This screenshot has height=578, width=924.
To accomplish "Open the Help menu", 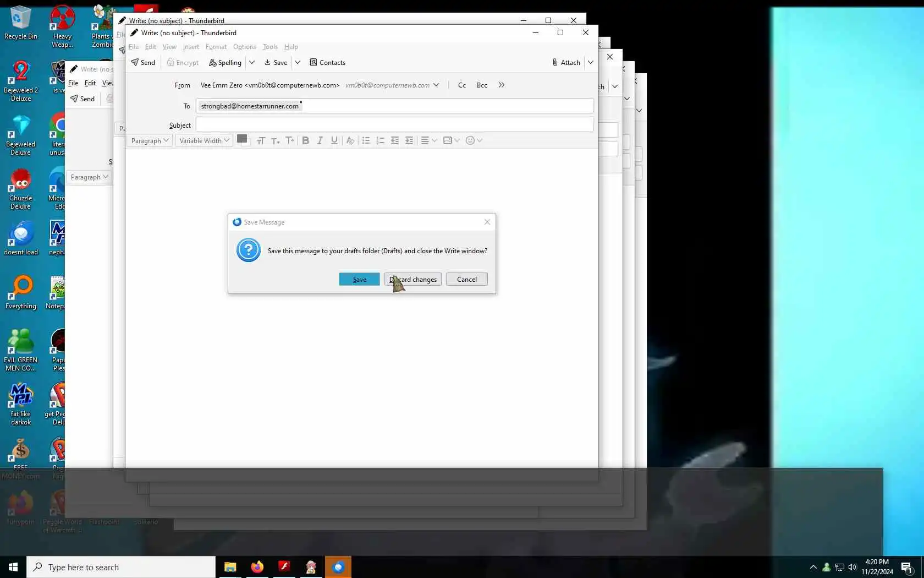I will pos(291,47).
